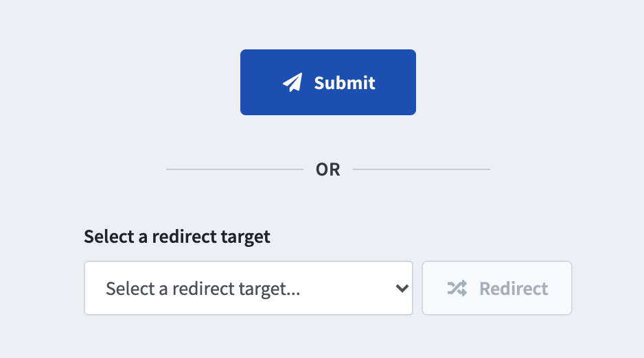
Task: Open the redirect target dropdown
Action: 249,288
